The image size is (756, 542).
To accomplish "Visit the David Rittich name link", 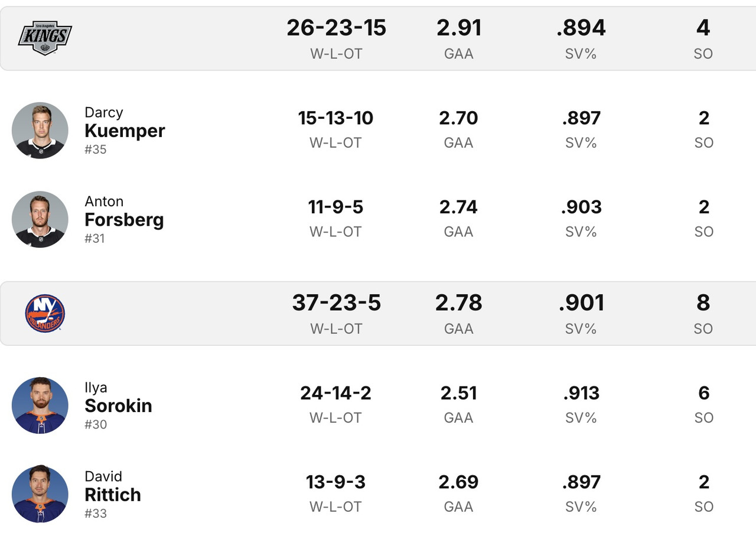I will click(113, 494).
